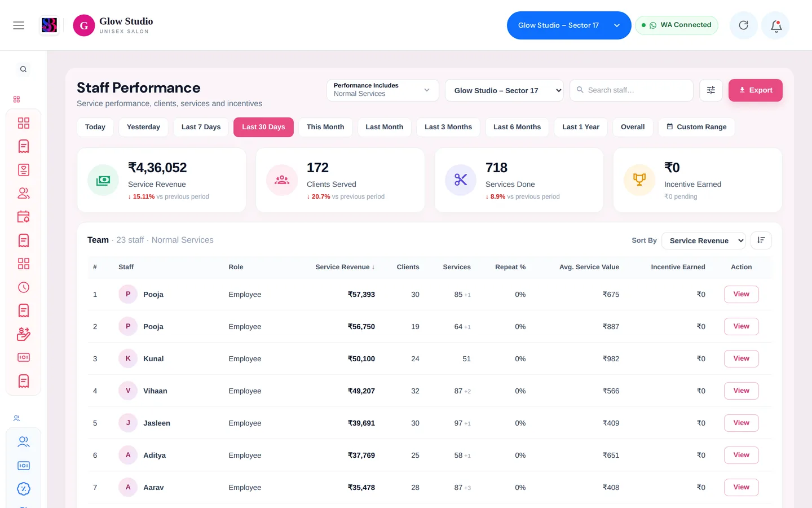Select the Last 1 Year tab
Image resolution: width=812 pixels, height=508 pixels.
pyautogui.click(x=581, y=127)
